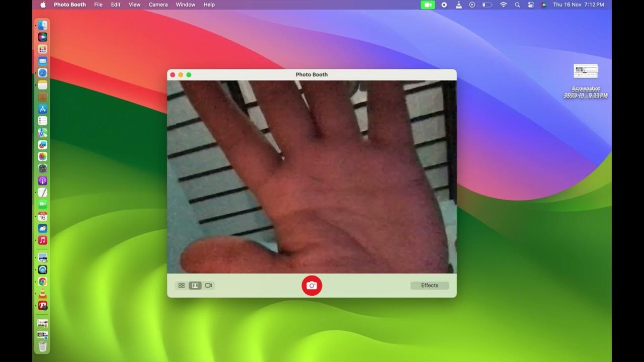Open the Photo Booth application menu
Viewport: 644px width, 362px height.
tap(70, 5)
